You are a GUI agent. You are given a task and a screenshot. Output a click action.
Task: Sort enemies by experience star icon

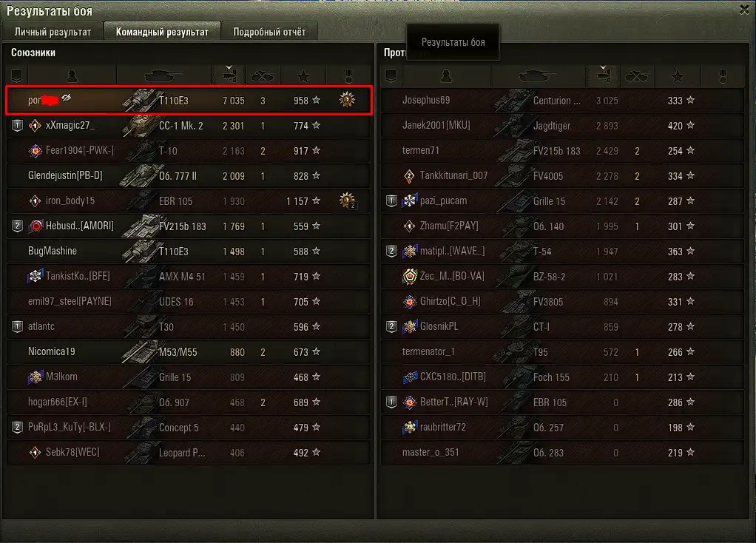tap(678, 75)
